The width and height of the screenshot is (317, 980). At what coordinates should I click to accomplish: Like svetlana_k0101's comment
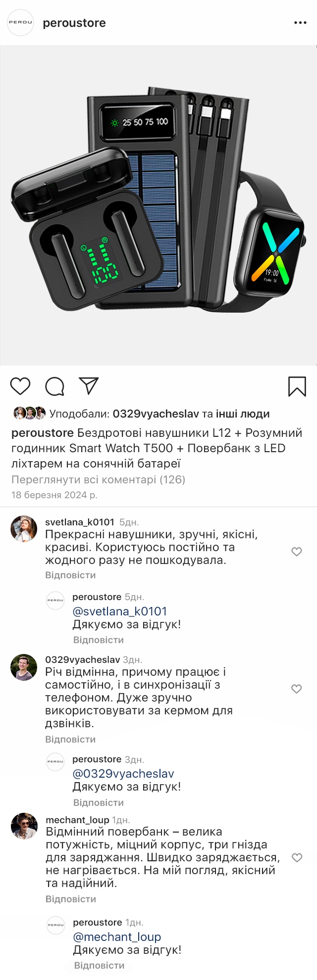(x=297, y=552)
